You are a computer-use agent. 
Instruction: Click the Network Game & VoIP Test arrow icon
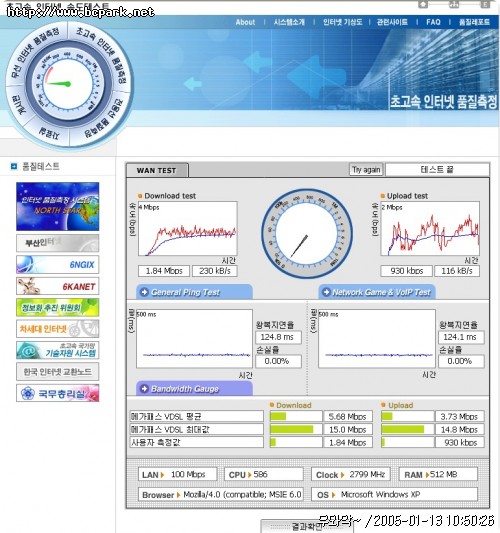(x=326, y=292)
